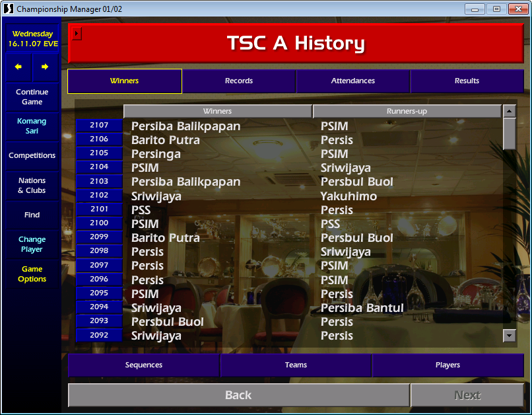Select the 2094 season button
This screenshot has height=415, width=532.
(99, 307)
